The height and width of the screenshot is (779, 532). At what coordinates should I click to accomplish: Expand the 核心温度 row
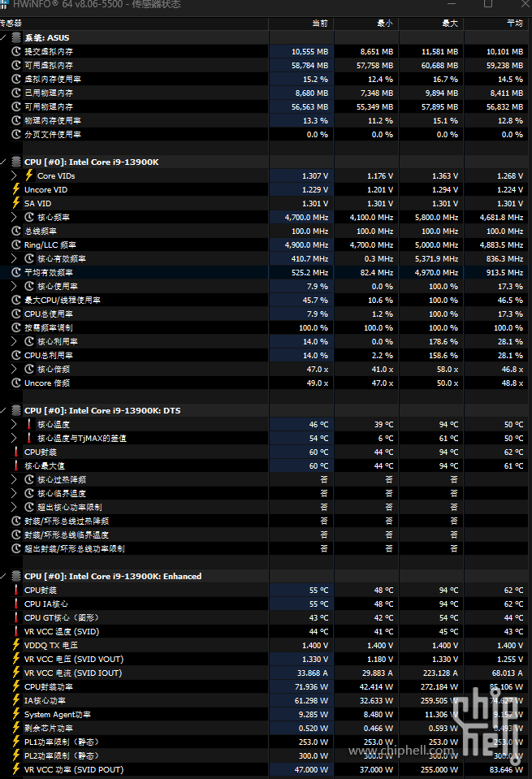14,424
